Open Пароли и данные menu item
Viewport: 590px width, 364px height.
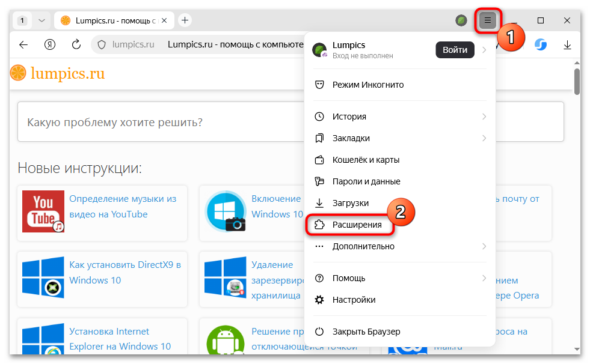pyautogui.click(x=399, y=181)
